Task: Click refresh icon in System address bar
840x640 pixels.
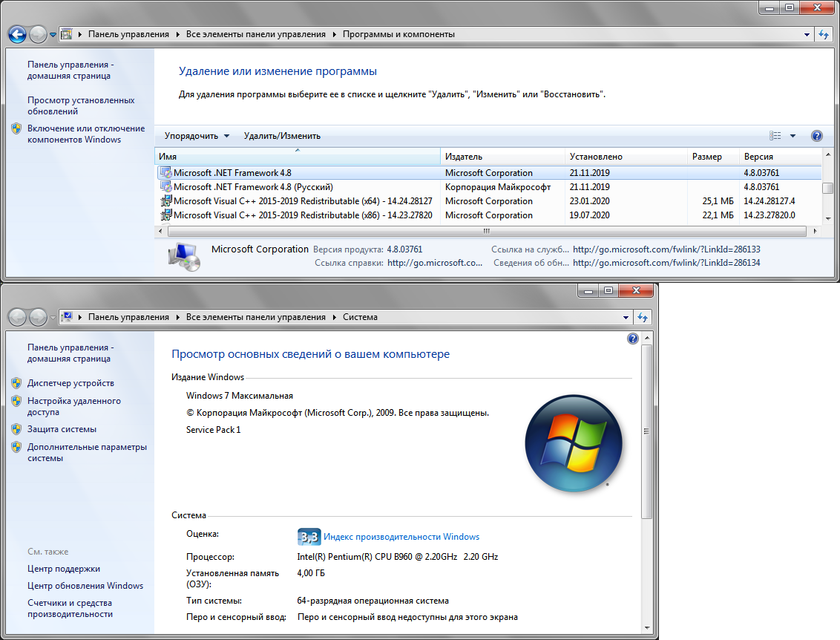Action: pos(644,317)
